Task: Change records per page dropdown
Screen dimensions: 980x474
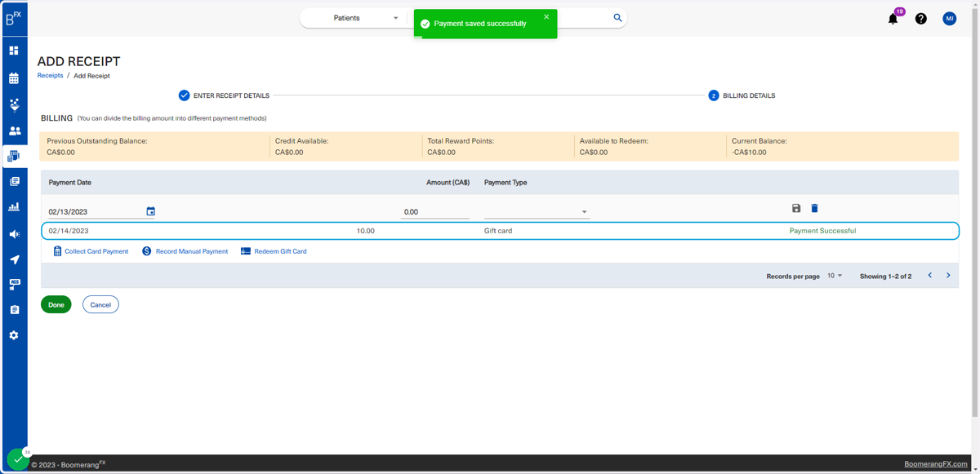Action: click(x=835, y=276)
